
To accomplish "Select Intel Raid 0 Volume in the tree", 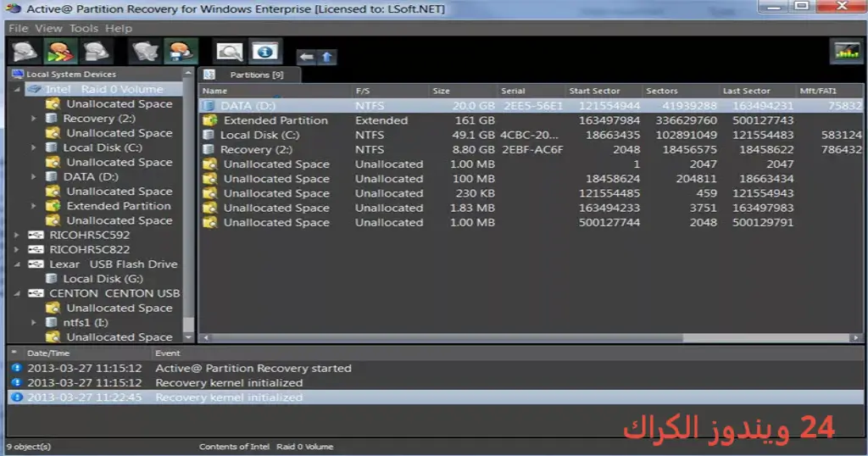I will click(x=104, y=89).
